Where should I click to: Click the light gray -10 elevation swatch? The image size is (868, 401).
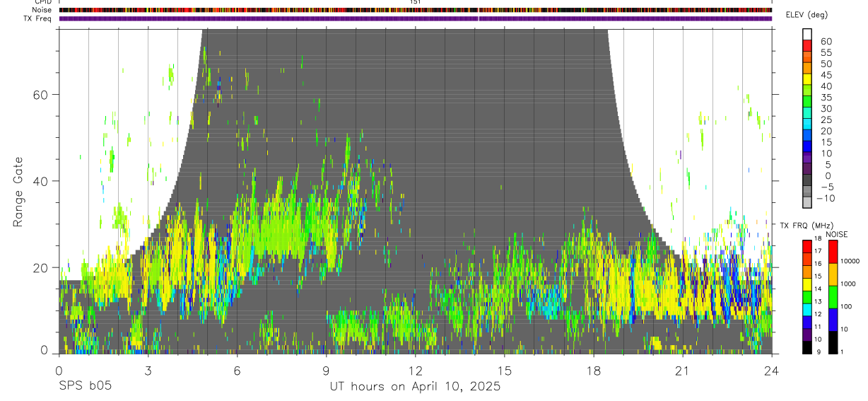pos(807,201)
